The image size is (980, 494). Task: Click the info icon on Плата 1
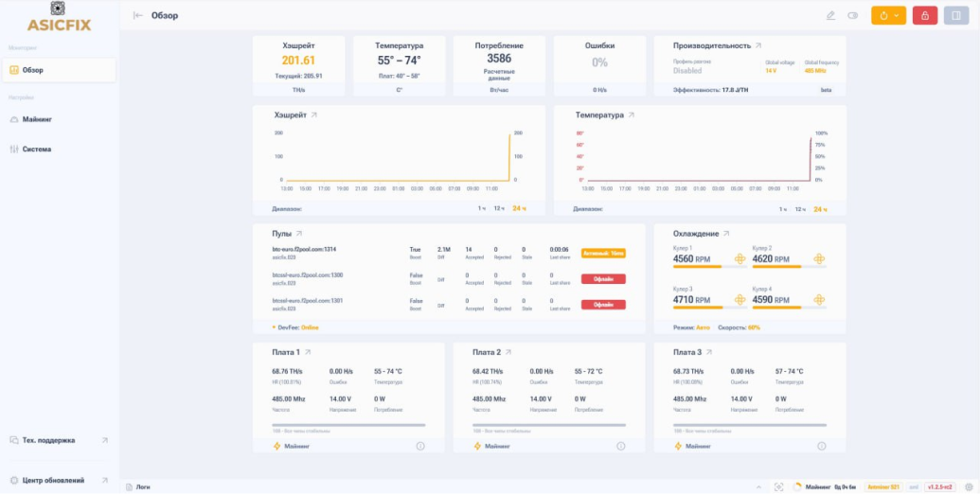(x=420, y=446)
